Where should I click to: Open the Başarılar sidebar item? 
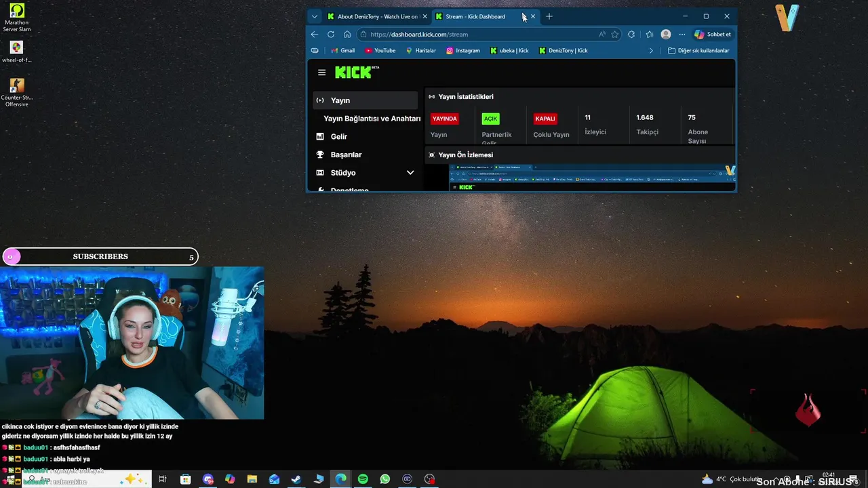click(366, 155)
